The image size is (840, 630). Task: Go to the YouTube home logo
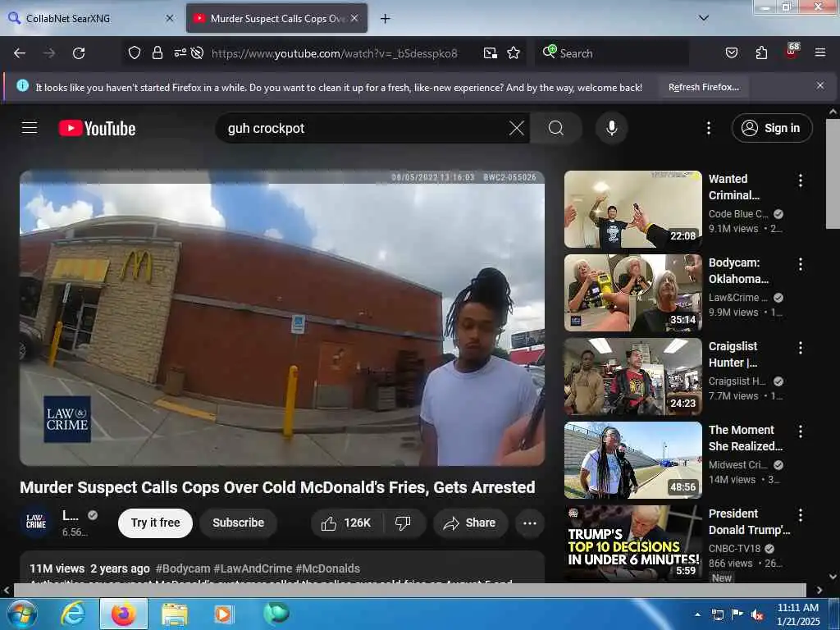click(x=97, y=129)
